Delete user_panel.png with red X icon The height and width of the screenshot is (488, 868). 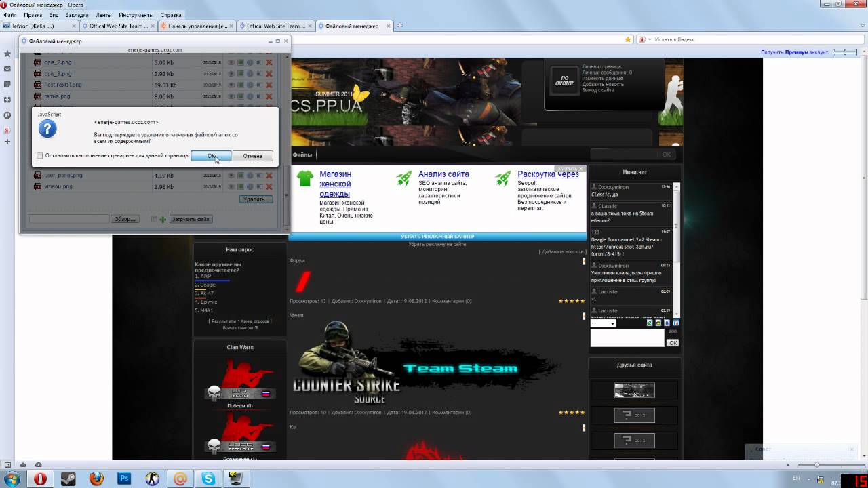click(x=269, y=175)
